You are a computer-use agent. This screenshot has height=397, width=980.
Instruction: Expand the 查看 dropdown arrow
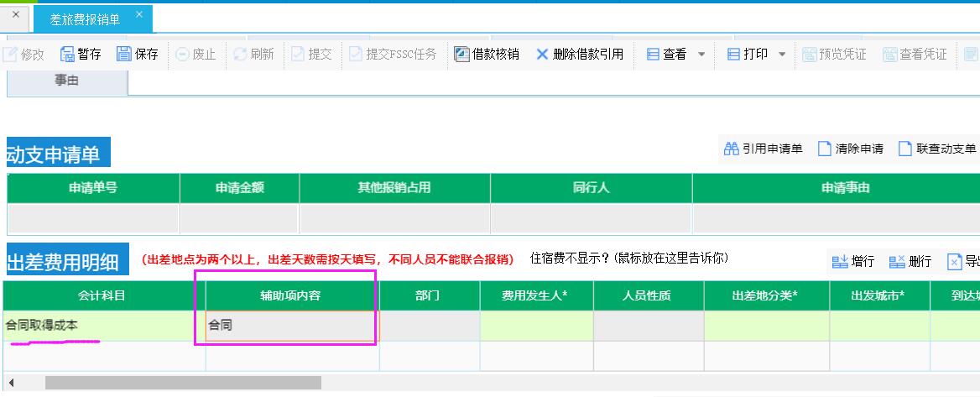701,55
